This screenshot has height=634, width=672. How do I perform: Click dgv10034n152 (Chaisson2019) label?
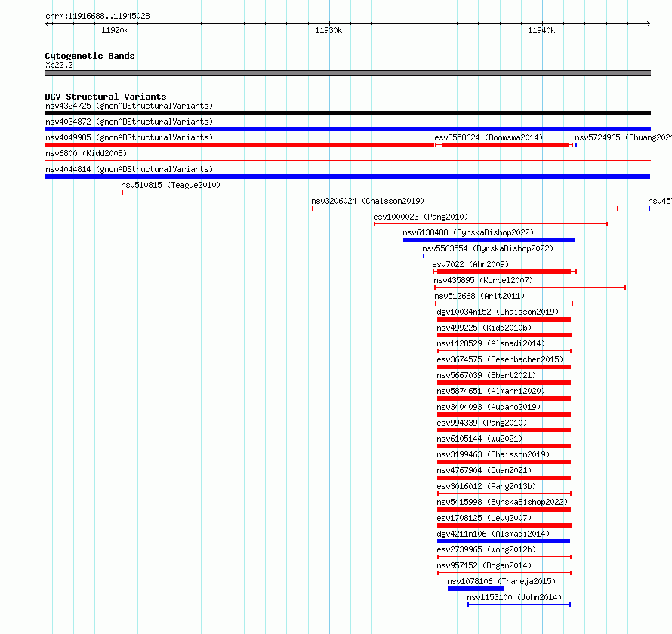coord(498,312)
